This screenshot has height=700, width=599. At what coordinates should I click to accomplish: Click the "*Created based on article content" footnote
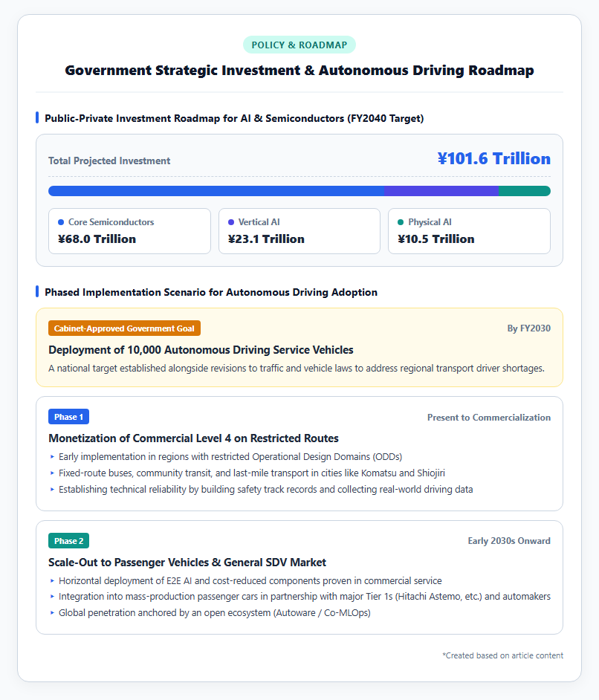tap(502, 655)
